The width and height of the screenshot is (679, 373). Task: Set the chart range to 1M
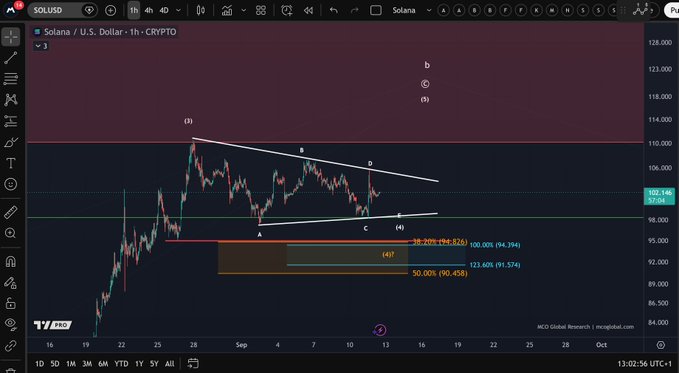pos(71,363)
